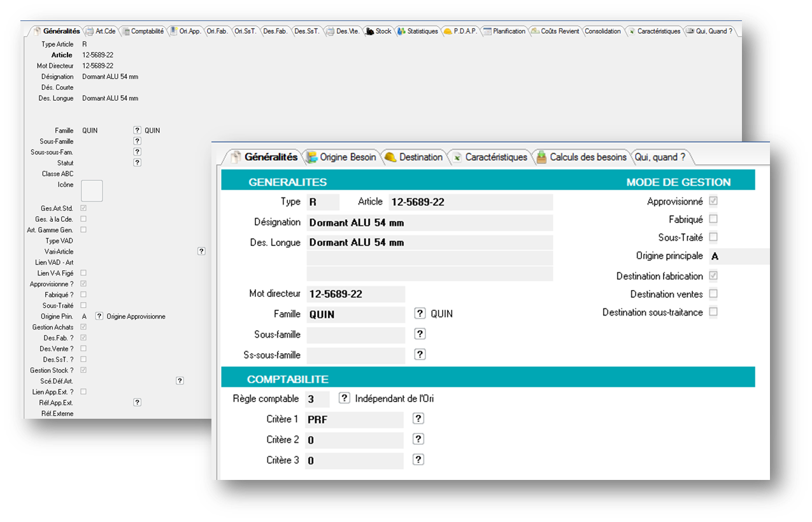Tick the Destination sous-traitance checkbox
This screenshot has width=812, height=522.
click(713, 312)
